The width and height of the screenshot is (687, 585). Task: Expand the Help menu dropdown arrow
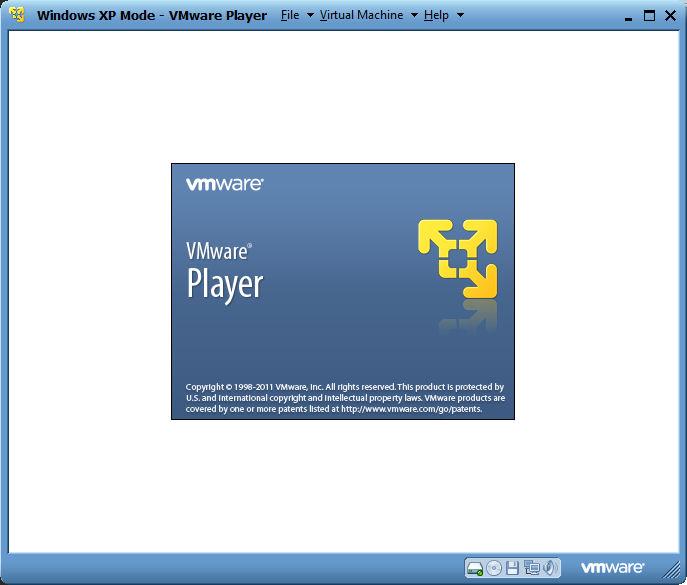(x=460, y=16)
